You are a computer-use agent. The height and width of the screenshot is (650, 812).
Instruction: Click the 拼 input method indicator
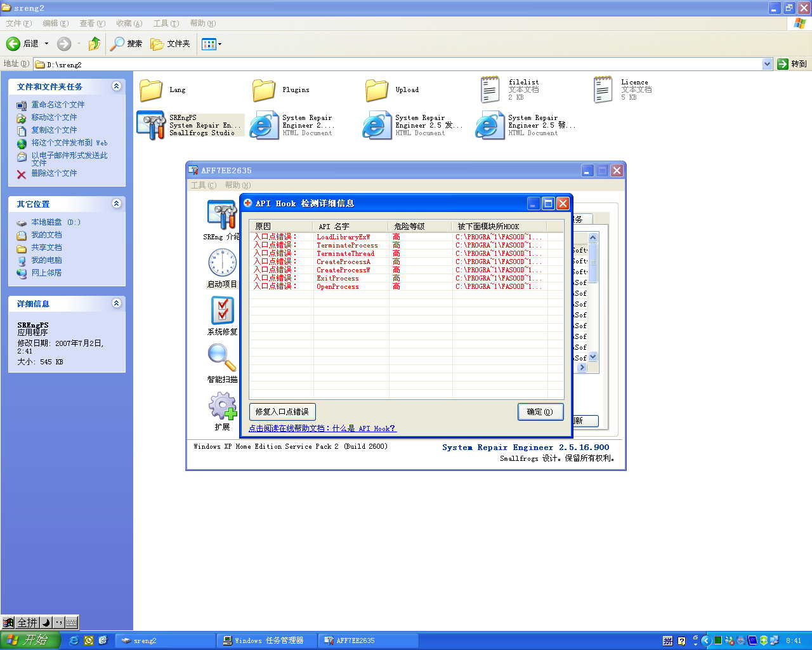tap(668, 641)
